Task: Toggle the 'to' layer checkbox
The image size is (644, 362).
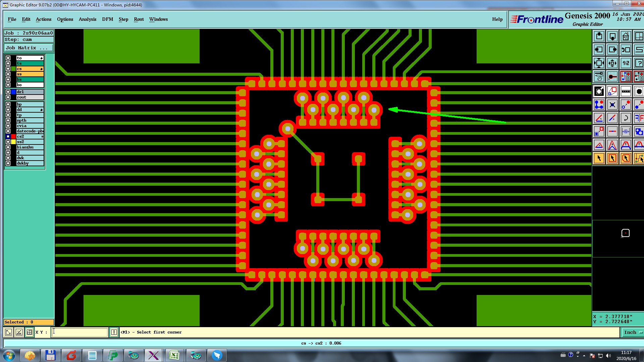Action: 8,58
